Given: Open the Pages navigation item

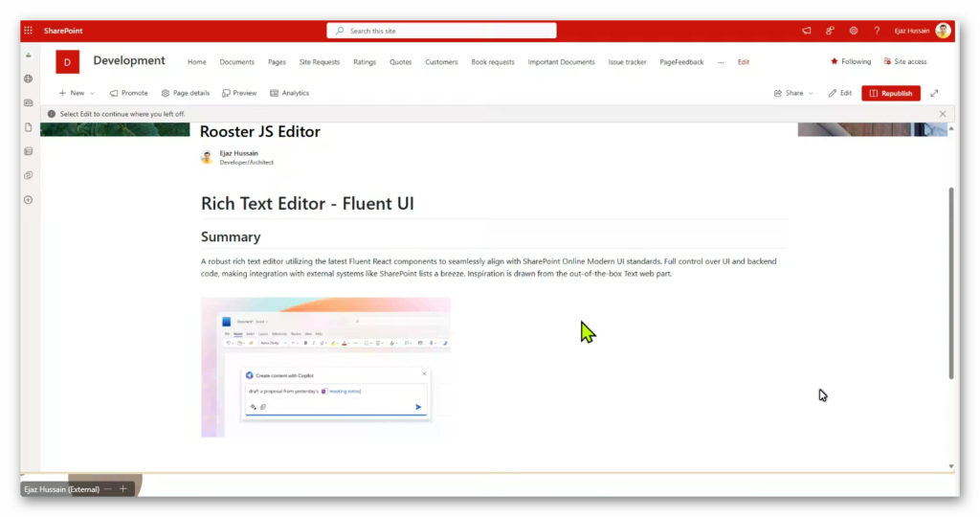Looking at the screenshot, I should pos(277,62).
